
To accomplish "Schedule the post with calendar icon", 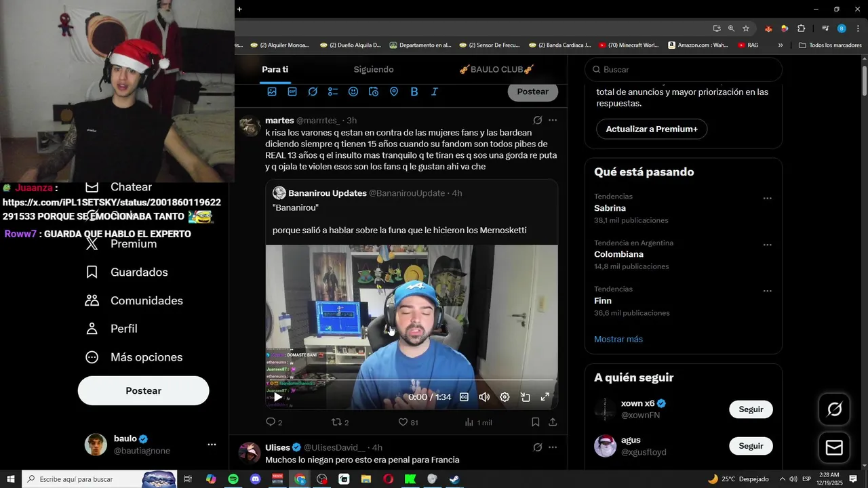I will [x=374, y=91].
